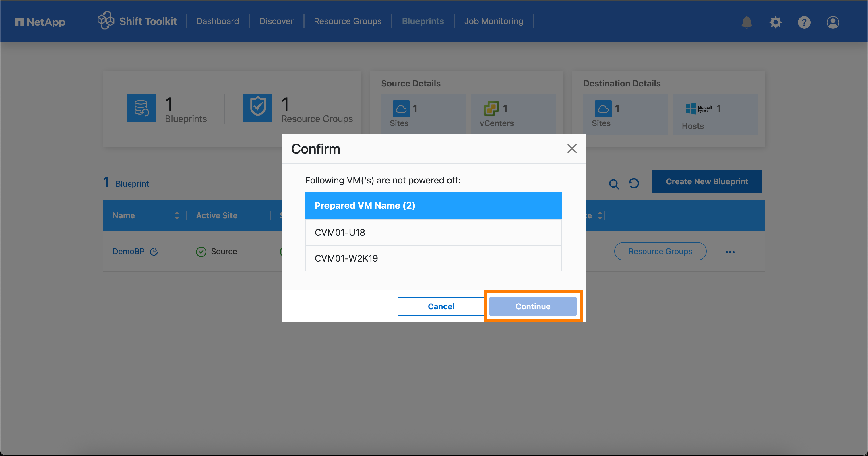The width and height of the screenshot is (868, 456).
Task: Select CVM01-W2K19 row in VM list
Action: (433, 258)
